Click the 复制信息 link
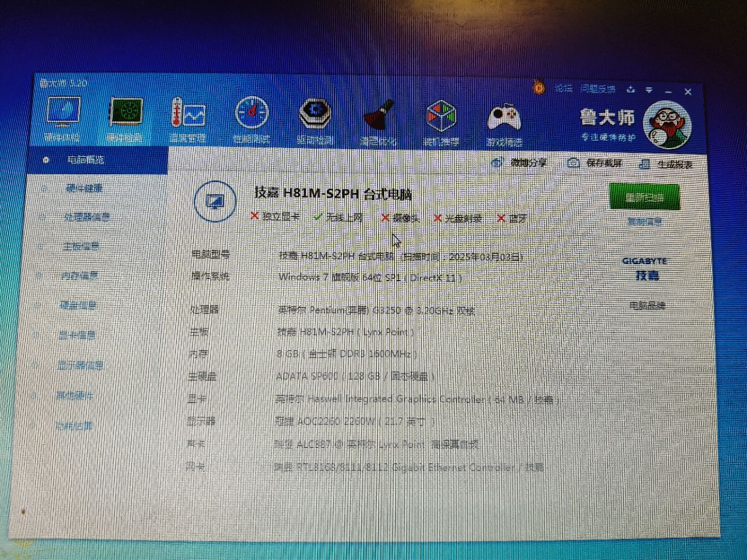This screenshot has height=560, width=747. (644, 222)
